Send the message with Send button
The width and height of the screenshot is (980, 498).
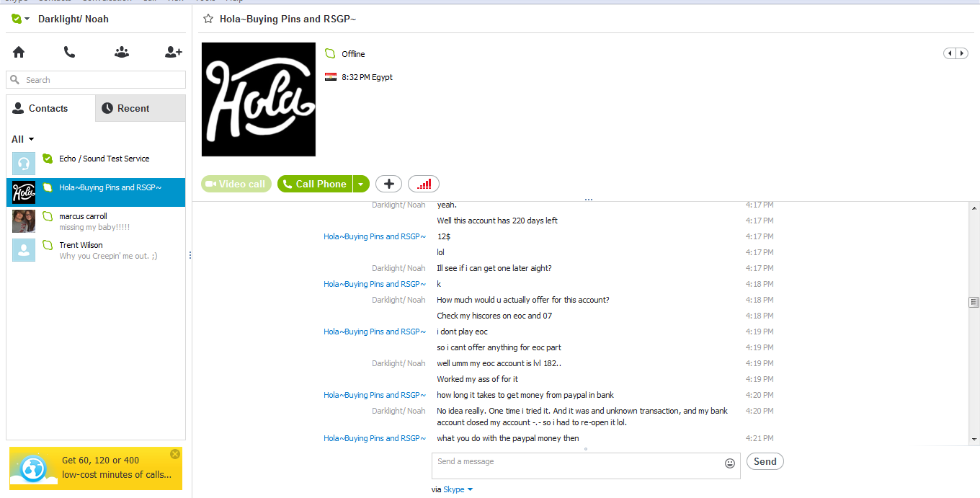click(x=765, y=461)
